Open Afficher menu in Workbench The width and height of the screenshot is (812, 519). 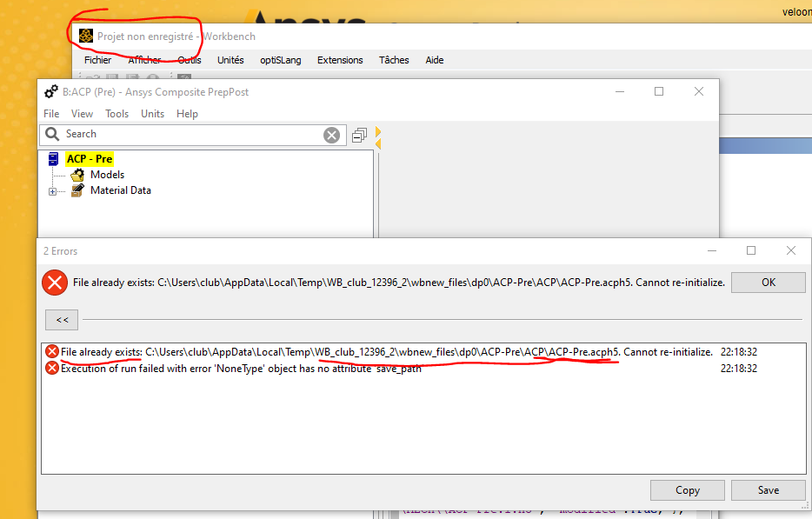coord(144,60)
